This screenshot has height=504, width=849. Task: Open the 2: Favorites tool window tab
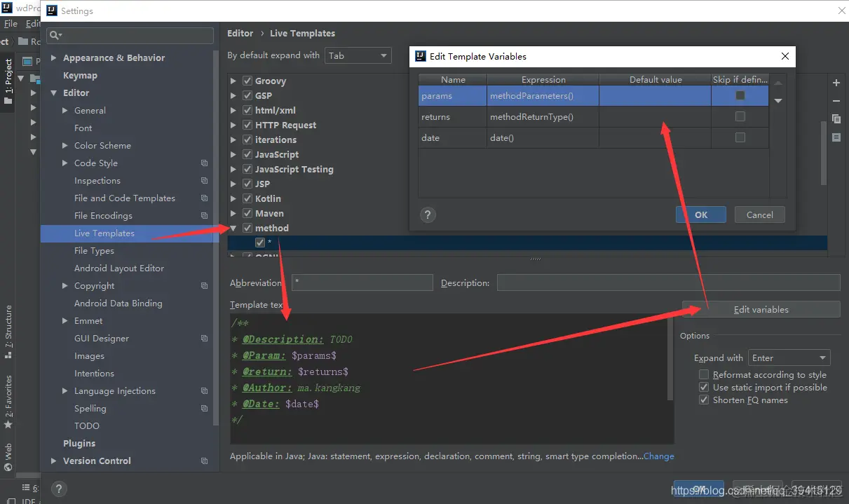(8, 402)
